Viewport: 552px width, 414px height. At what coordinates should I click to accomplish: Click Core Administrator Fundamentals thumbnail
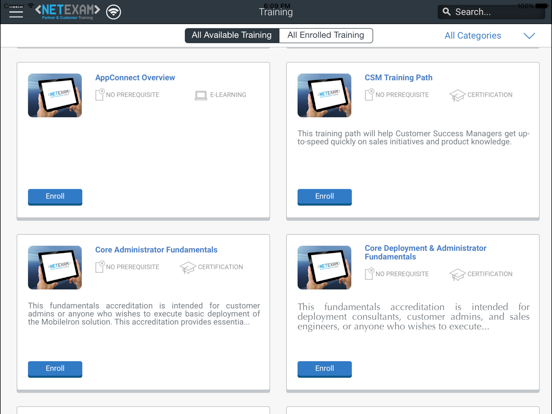pos(55,268)
